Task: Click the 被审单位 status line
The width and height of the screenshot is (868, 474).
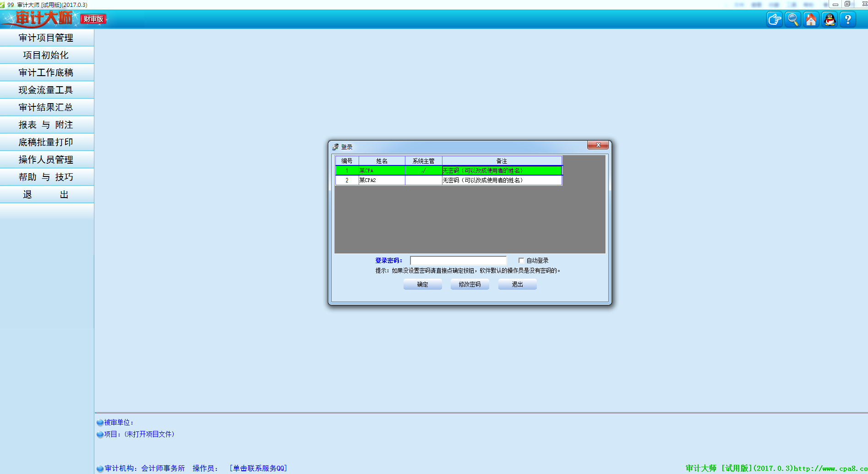Action: (119, 422)
